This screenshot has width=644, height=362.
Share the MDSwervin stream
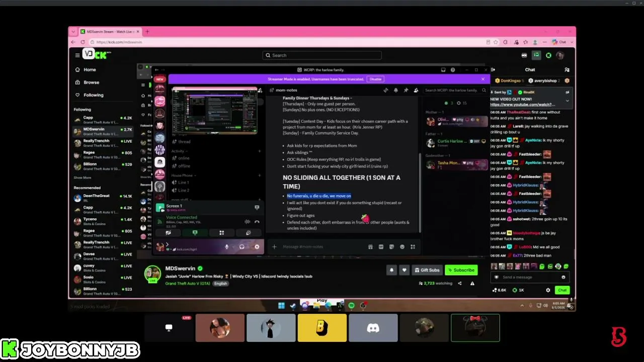(x=459, y=284)
